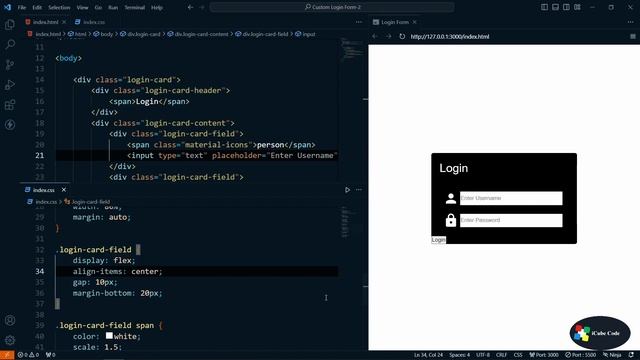Open more actions for index.css editor group
640x360 pixels.
tap(359, 190)
